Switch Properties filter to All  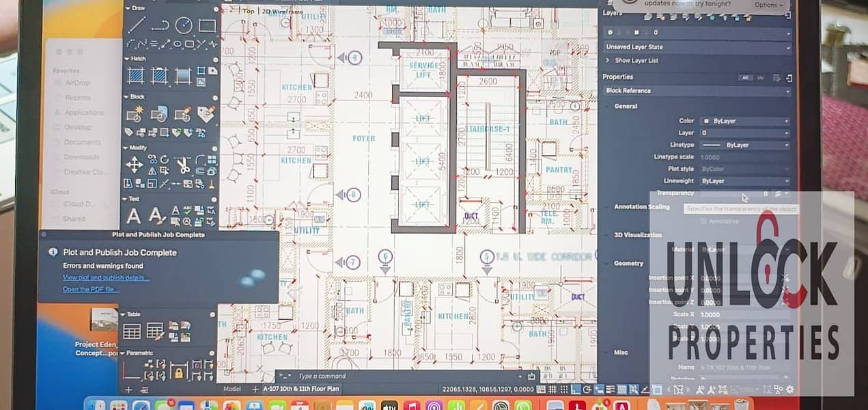[746, 78]
